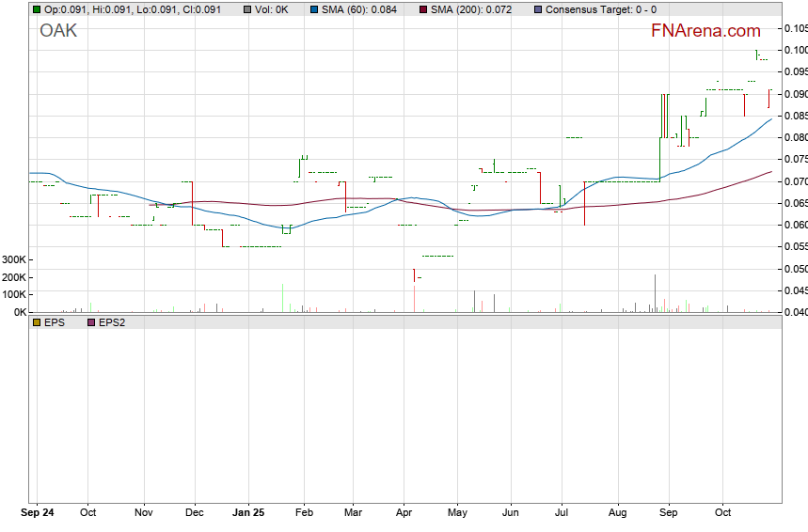Select the OAK ticker label
The image size is (808, 532).
(58, 31)
